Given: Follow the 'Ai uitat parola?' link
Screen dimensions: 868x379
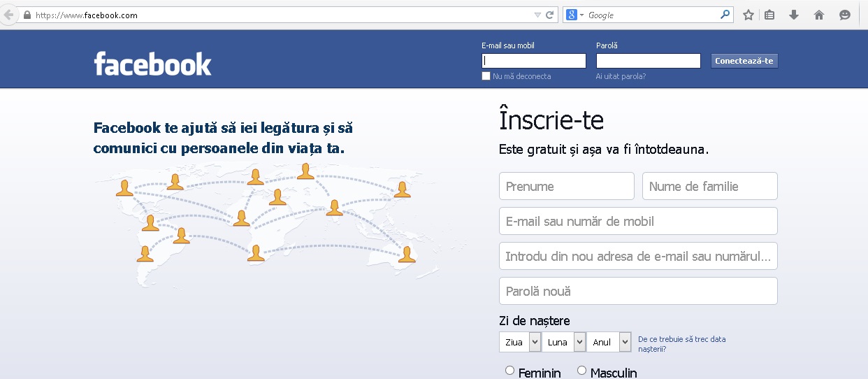Looking at the screenshot, I should click(x=621, y=76).
